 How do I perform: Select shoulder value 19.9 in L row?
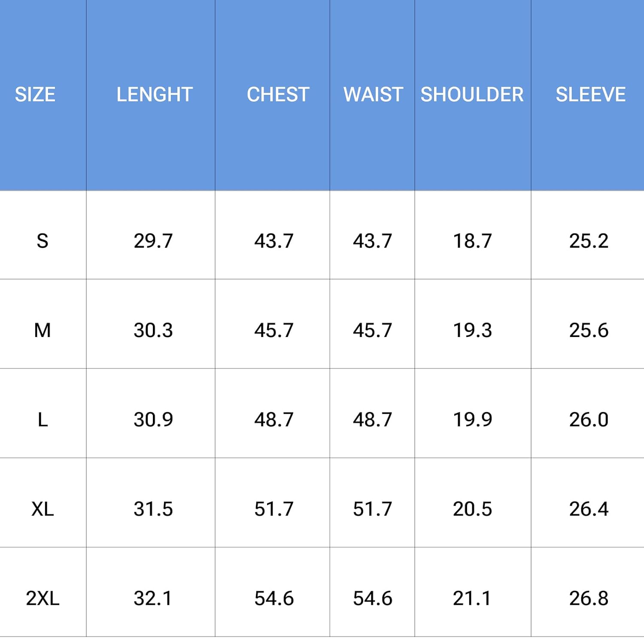click(472, 419)
